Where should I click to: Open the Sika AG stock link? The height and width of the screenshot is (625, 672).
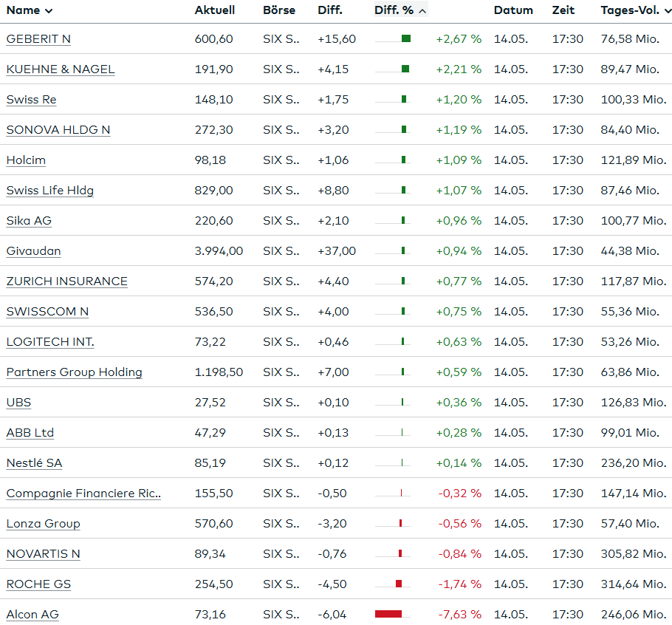pos(29,221)
